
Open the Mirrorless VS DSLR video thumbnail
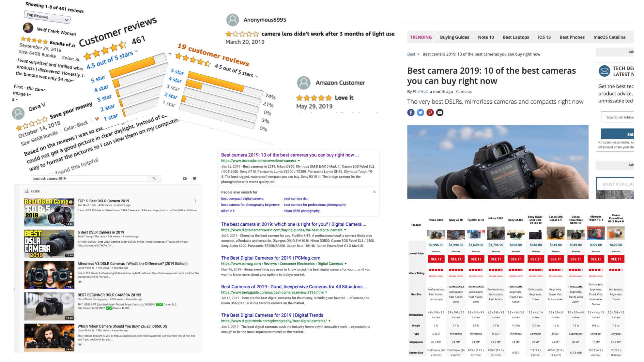click(x=49, y=275)
